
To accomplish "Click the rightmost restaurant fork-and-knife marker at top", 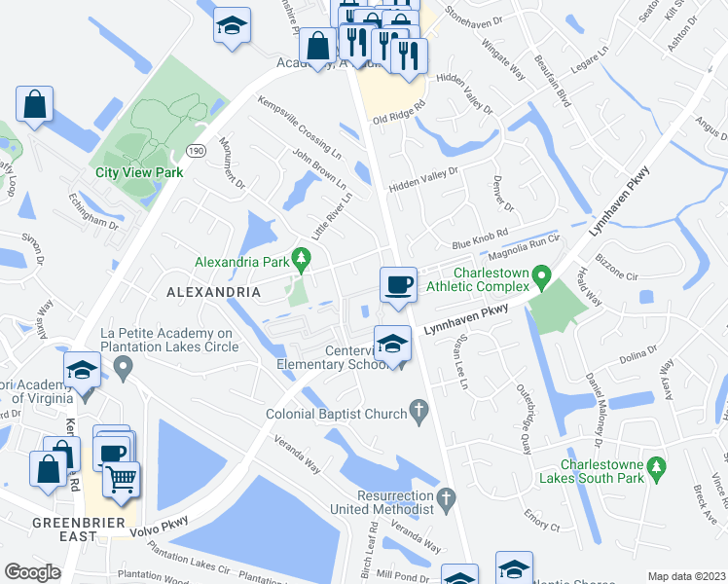I will click(x=409, y=58).
